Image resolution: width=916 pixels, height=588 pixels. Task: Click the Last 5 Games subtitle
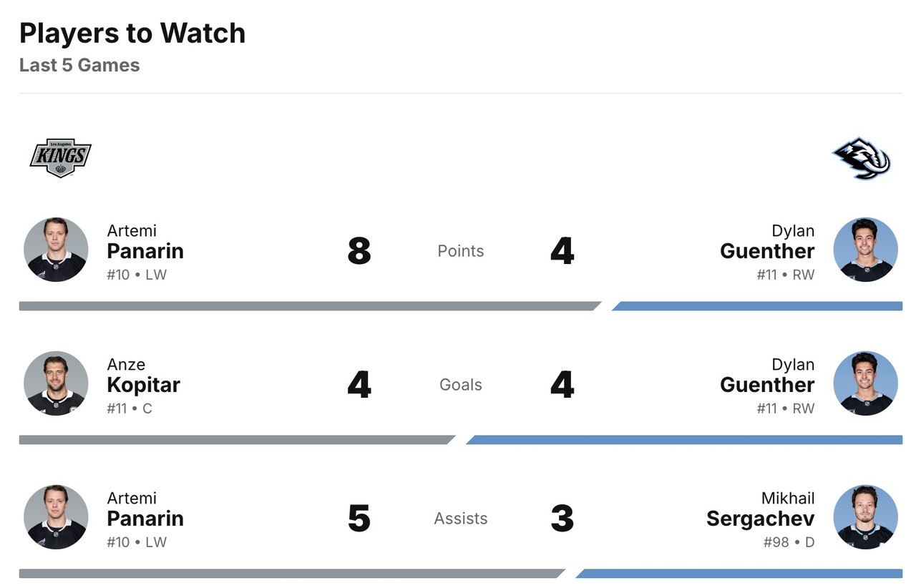point(79,65)
